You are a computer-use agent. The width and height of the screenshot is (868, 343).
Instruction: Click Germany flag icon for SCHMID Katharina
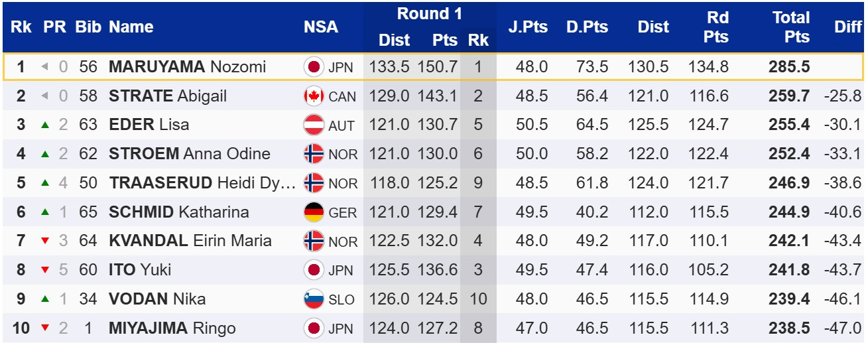313,212
